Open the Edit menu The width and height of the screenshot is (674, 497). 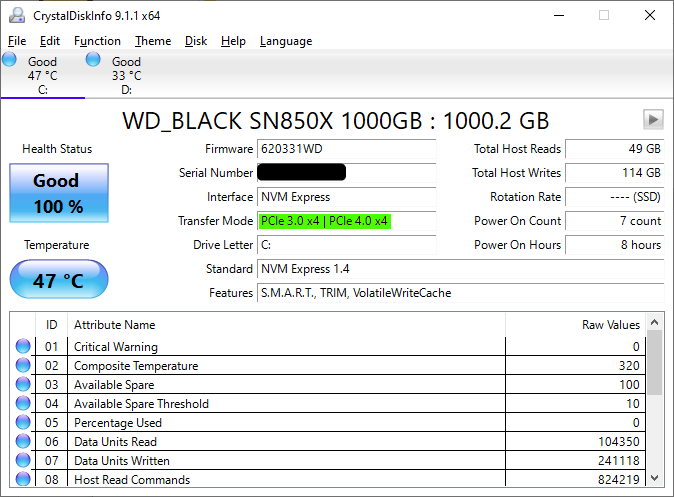coord(50,41)
